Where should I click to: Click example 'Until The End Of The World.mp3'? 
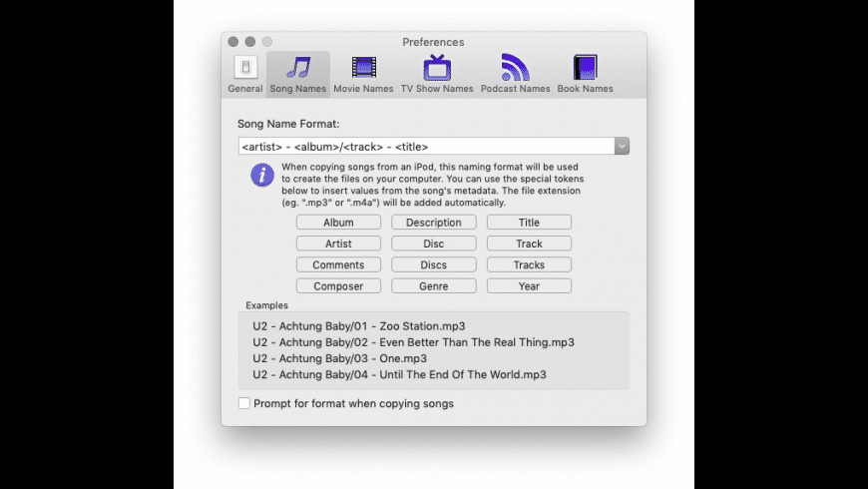coord(399,374)
